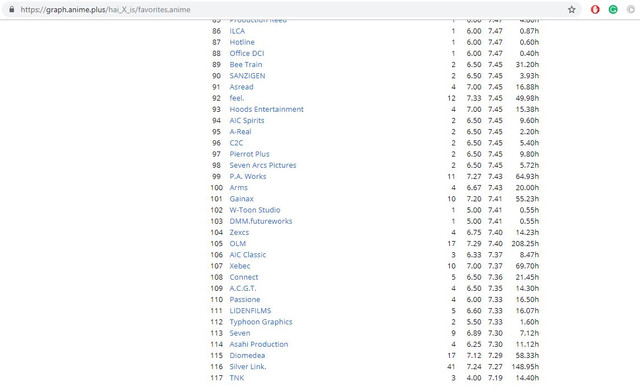Open the Diomedea studio link
640x392 pixels.
coord(247,356)
